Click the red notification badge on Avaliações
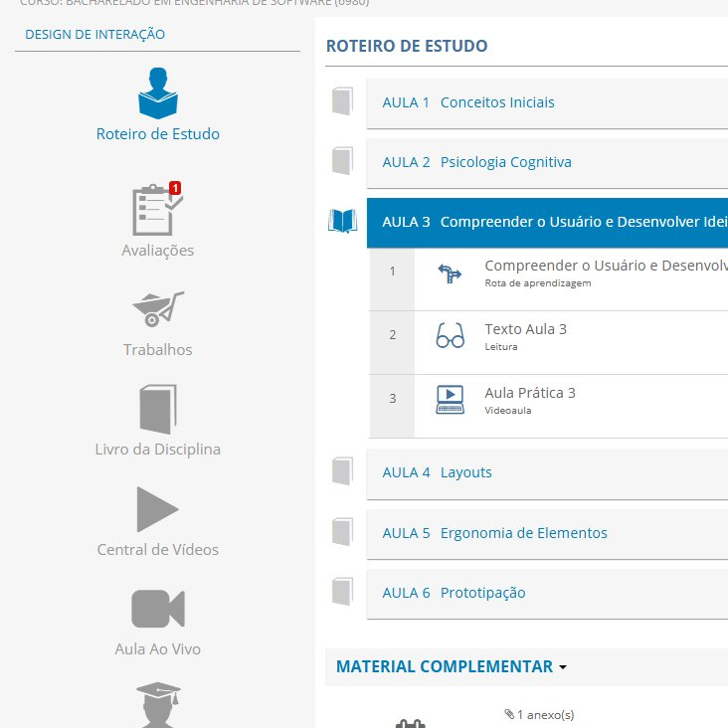 click(175, 188)
